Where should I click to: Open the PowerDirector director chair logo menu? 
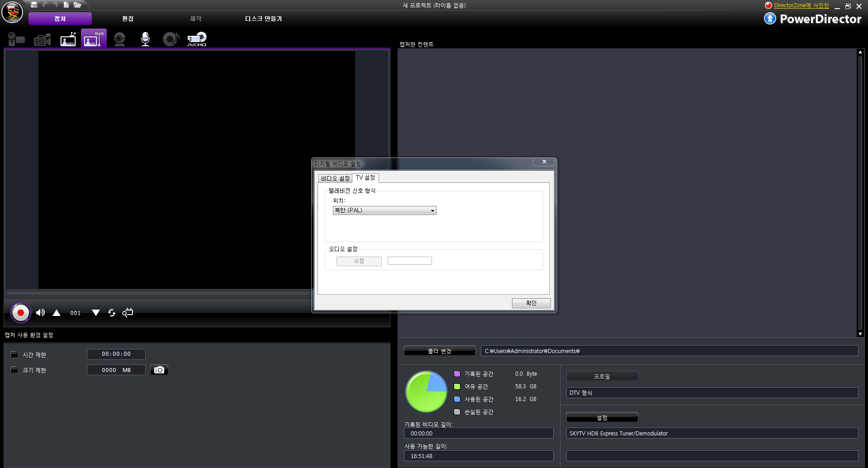(x=12, y=12)
